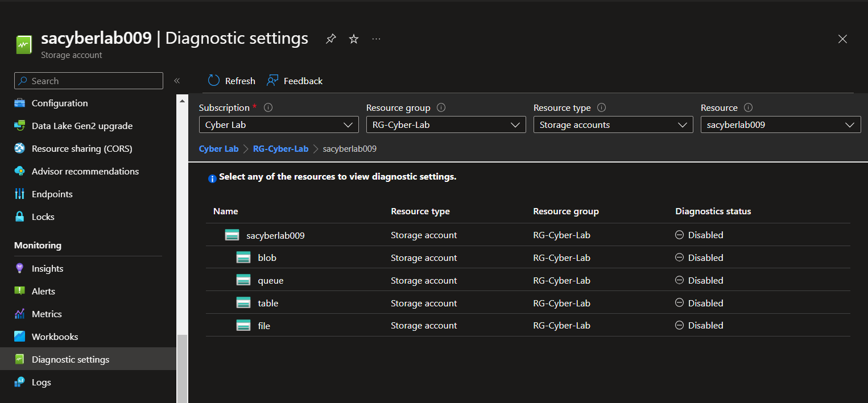Click the Alerts icon in the sidebar
The width and height of the screenshot is (868, 403).
[x=20, y=291]
